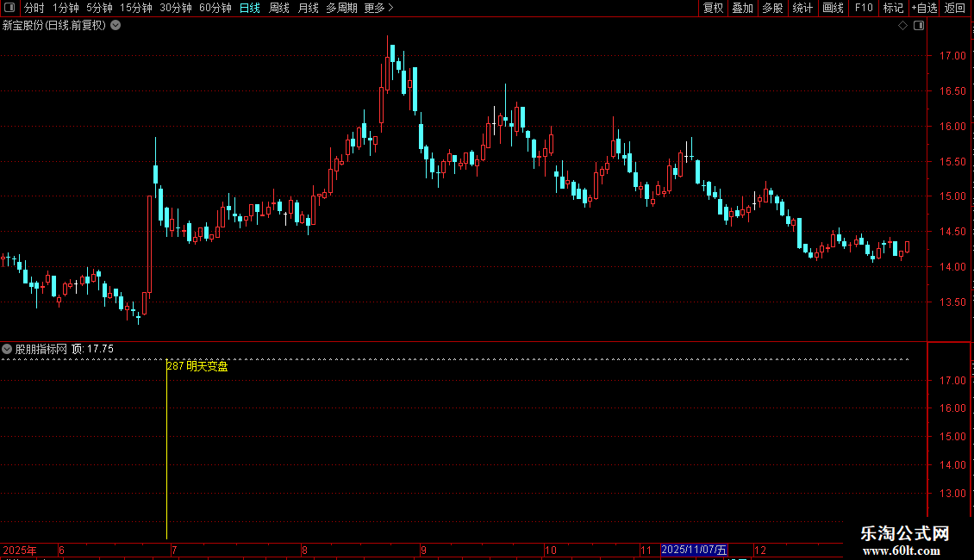Toggle the side panel icon at chart top-right
Viewport: 974px width, 560px height.
(919, 26)
